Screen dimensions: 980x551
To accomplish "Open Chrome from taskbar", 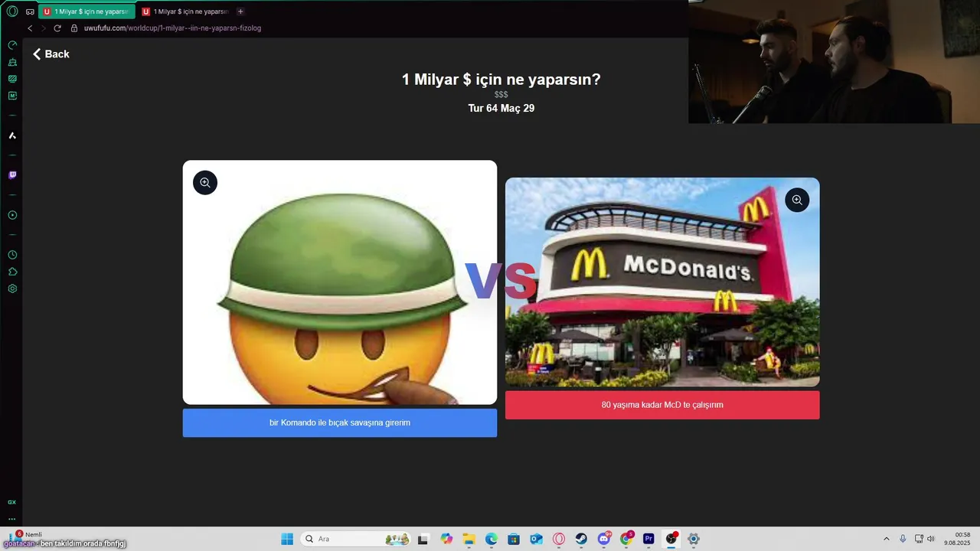I will (627, 539).
